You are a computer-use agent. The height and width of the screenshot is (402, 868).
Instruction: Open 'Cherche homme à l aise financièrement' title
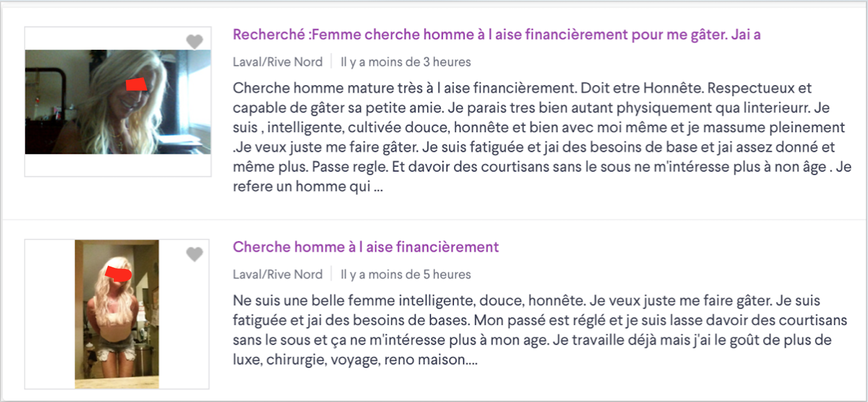(366, 247)
